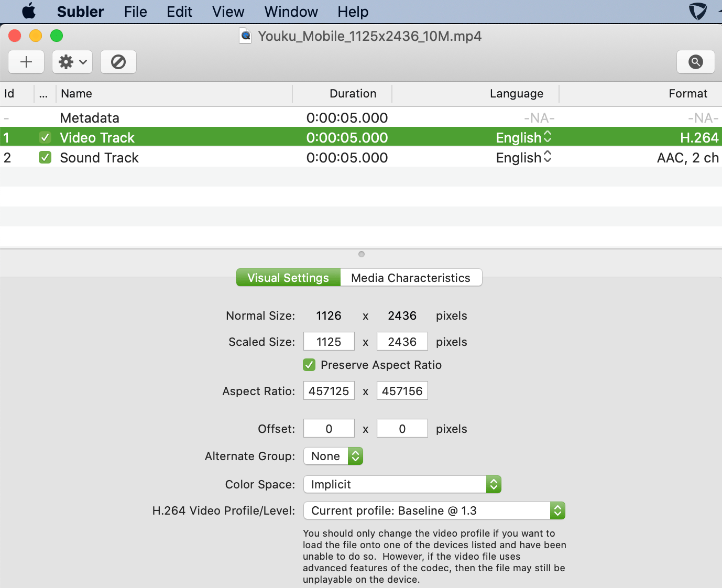
Task: Select the Video Track name
Action: click(97, 137)
